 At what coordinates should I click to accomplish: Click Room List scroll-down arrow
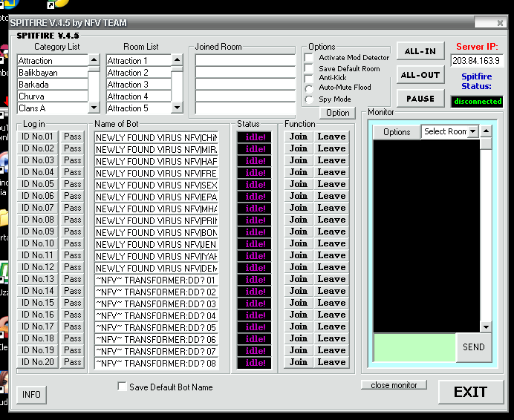coord(177,108)
